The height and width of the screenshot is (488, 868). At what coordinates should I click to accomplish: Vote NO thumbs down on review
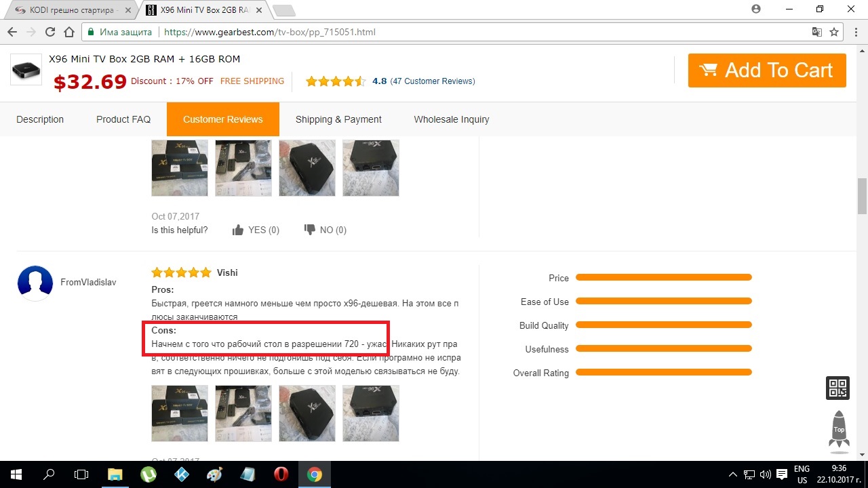click(325, 230)
